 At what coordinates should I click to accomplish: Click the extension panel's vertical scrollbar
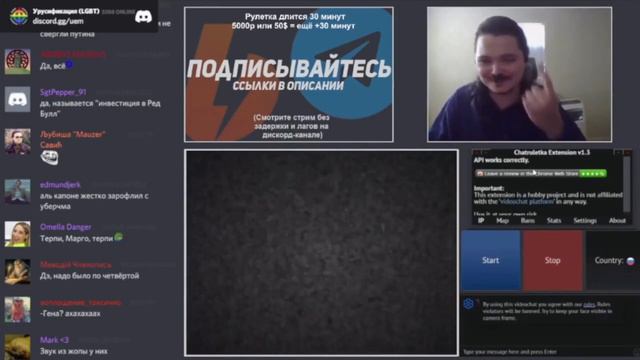pyautogui.click(x=627, y=184)
